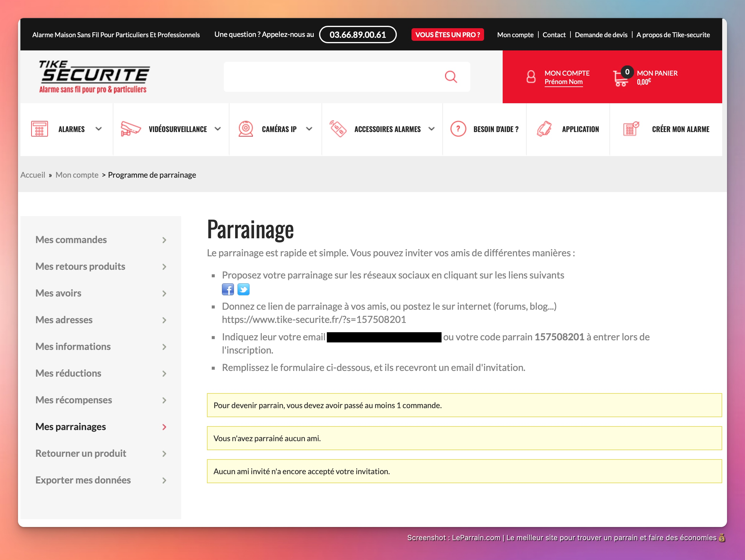Go to Exporter mes données

tap(83, 480)
